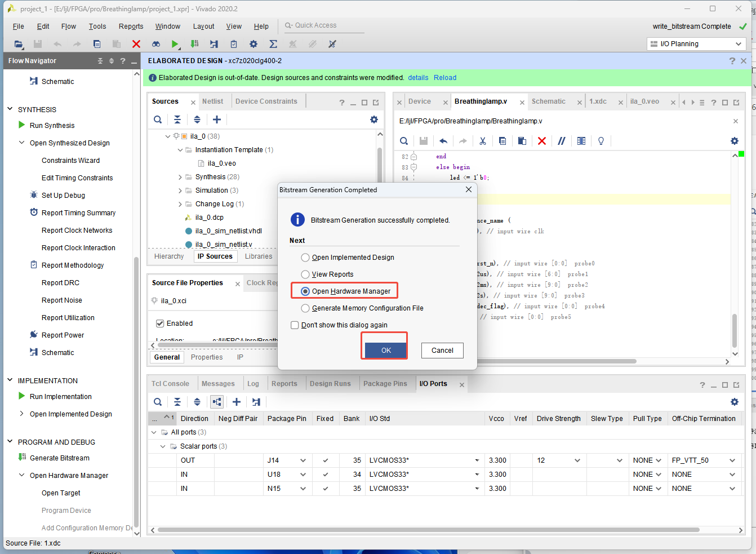Search in the Sources panel

pyautogui.click(x=158, y=119)
